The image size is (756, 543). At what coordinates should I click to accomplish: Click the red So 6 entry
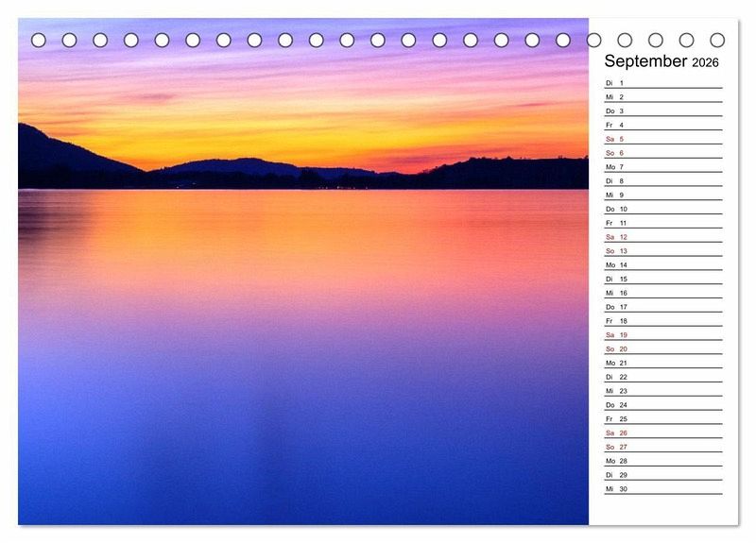coord(662,153)
